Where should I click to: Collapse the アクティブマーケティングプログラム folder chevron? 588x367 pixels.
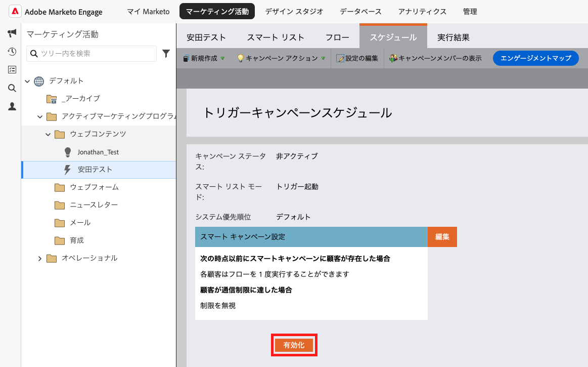point(40,117)
